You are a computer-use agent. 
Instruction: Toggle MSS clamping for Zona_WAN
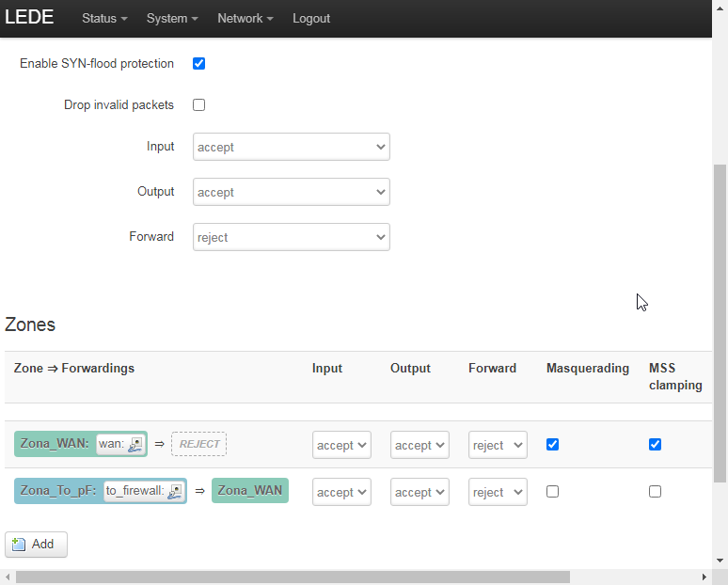click(656, 444)
